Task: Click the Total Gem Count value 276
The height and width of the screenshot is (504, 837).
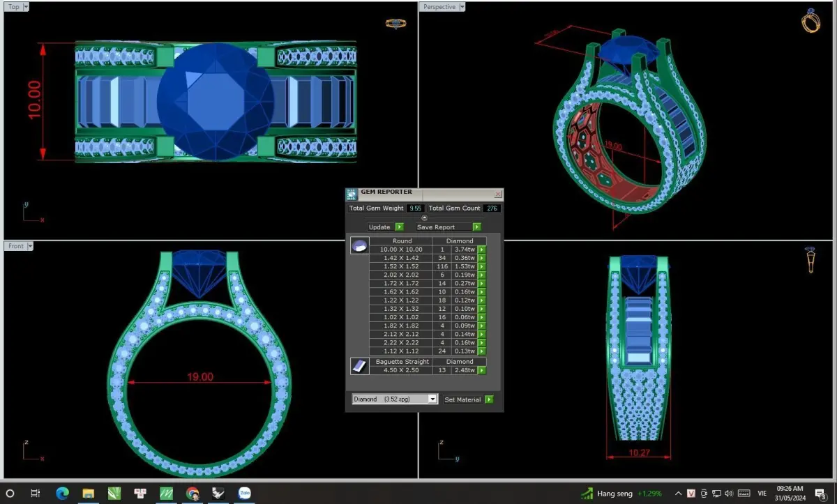Action: click(x=492, y=208)
